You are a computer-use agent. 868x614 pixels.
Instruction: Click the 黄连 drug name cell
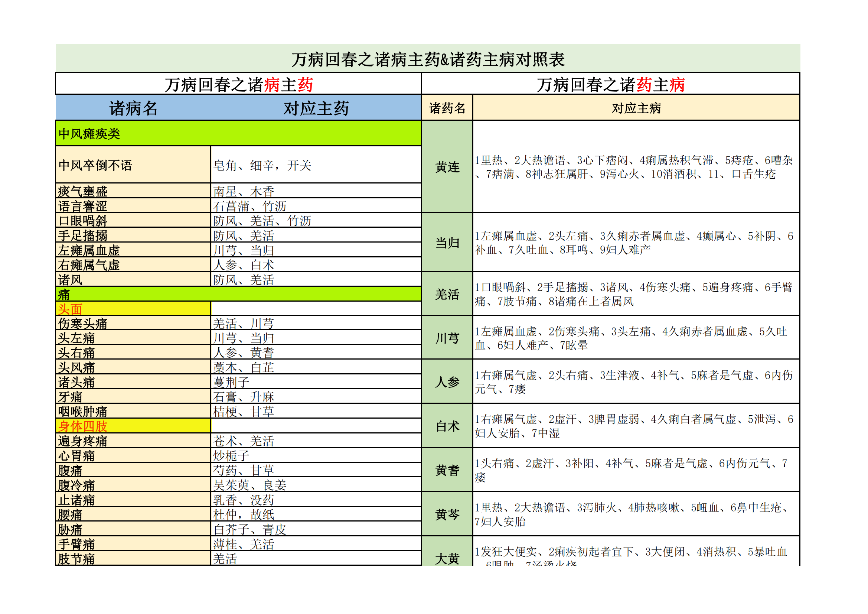pyautogui.click(x=447, y=166)
